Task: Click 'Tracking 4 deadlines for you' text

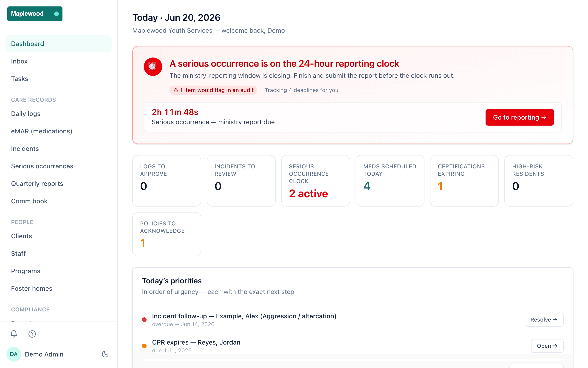Action: point(301,90)
